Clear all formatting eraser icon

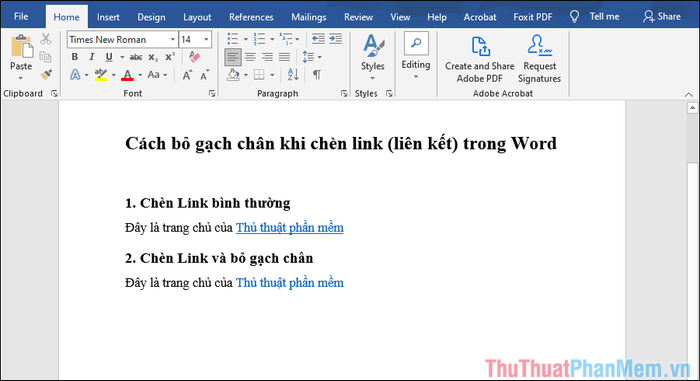click(x=194, y=57)
